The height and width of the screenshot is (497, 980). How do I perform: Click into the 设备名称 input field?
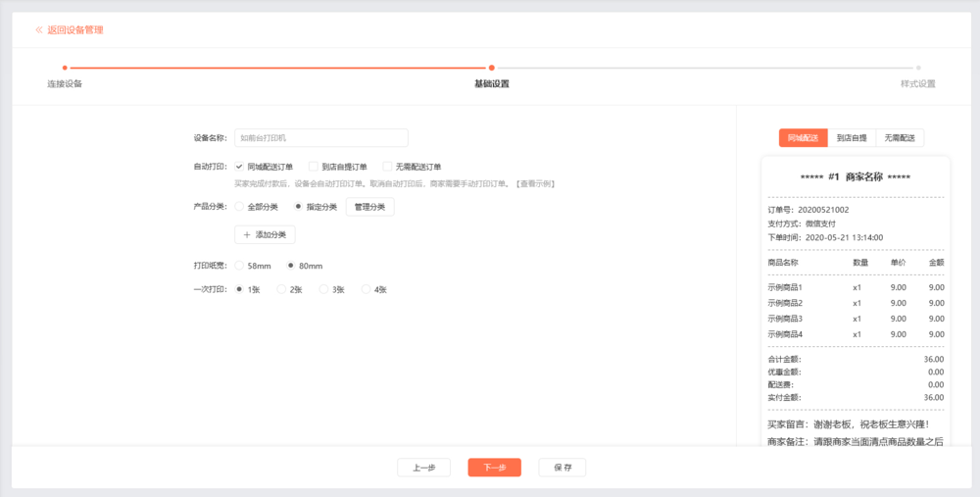tap(320, 138)
